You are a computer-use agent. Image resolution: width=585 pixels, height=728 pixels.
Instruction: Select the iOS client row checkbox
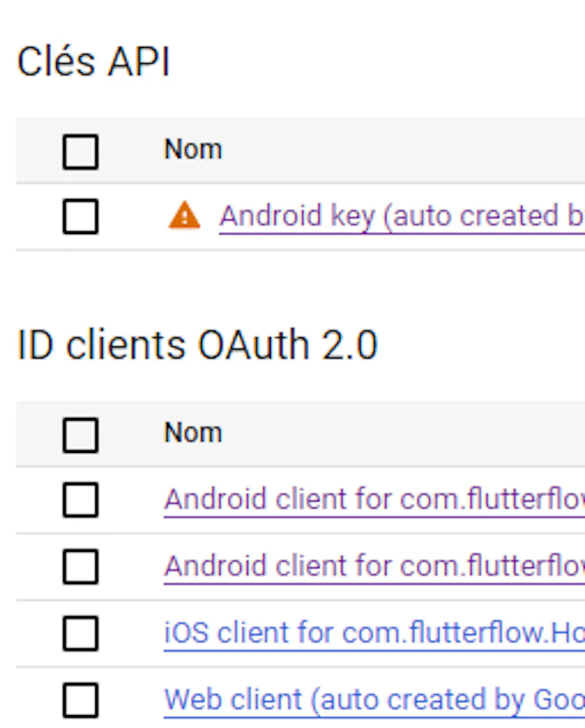pyautogui.click(x=80, y=633)
